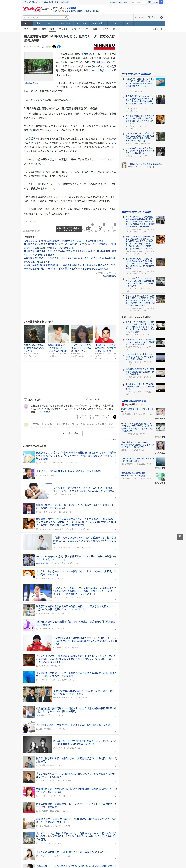186x868 pixels.
Task: Open トピックス一覧 link
Action: (155, 29)
